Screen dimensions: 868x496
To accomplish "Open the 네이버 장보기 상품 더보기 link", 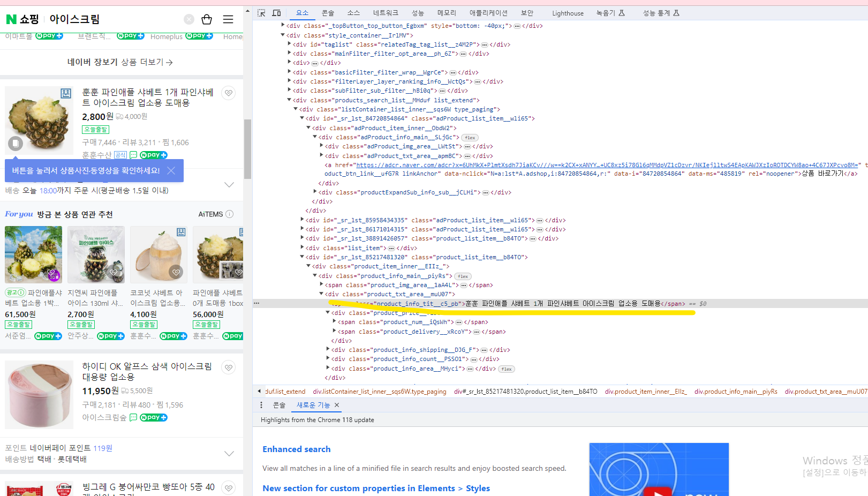I will coord(120,62).
